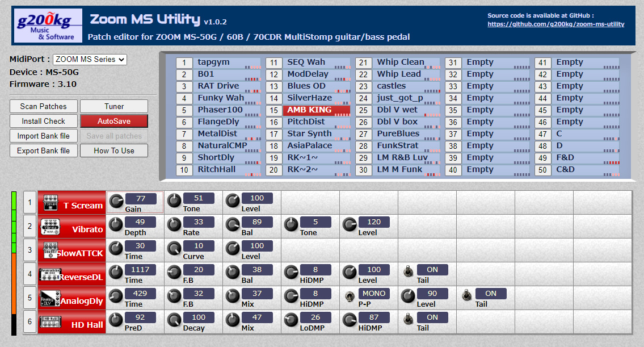
Task: Click the SlowATTCK Curve knob
Action: tap(174, 248)
